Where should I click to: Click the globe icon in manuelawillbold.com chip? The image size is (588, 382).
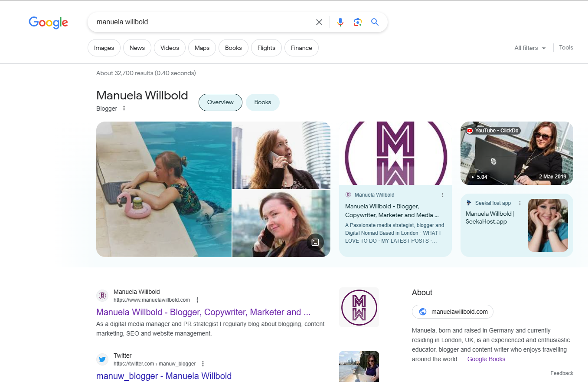[422, 312]
